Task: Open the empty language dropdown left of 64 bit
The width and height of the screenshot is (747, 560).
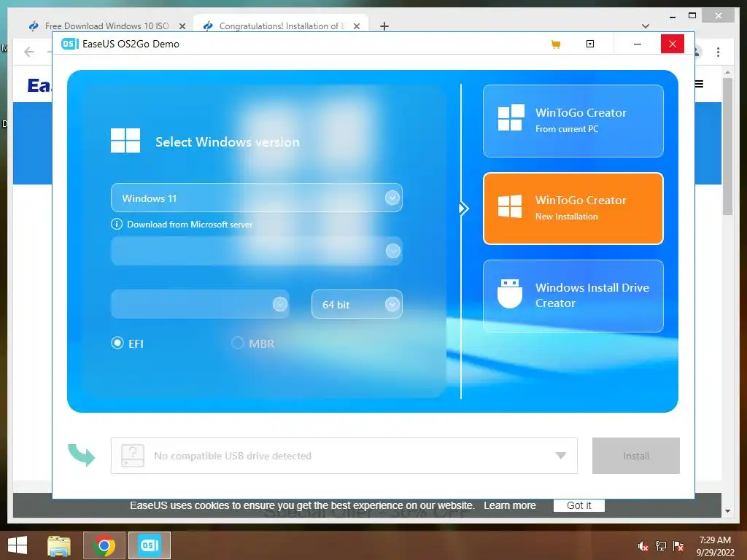Action: pyautogui.click(x=200, y=304)
